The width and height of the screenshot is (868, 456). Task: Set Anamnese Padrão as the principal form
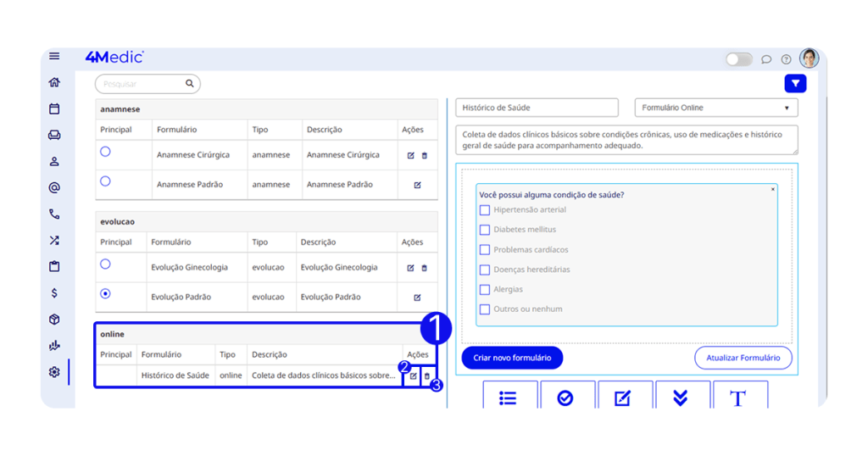tap(106, 181)
